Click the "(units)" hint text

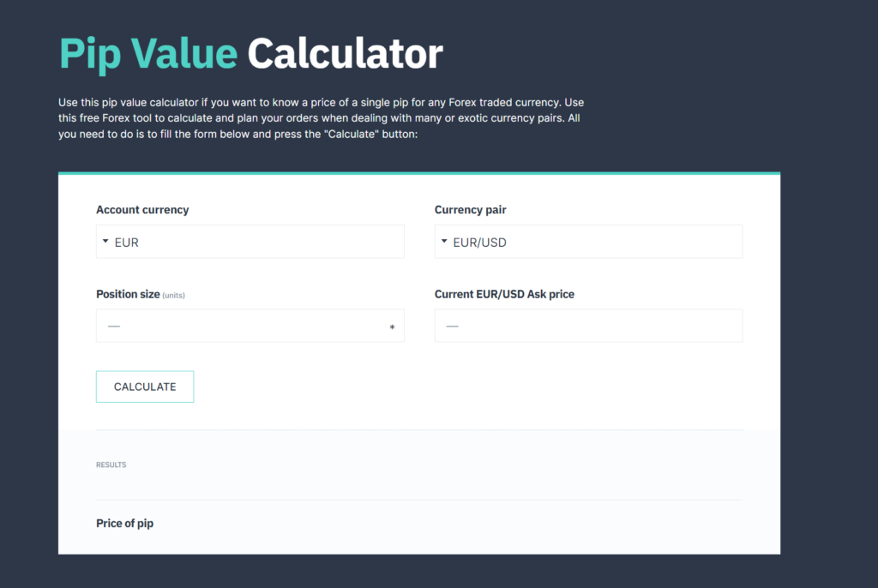pyautogui.click(x=174, y=296)
